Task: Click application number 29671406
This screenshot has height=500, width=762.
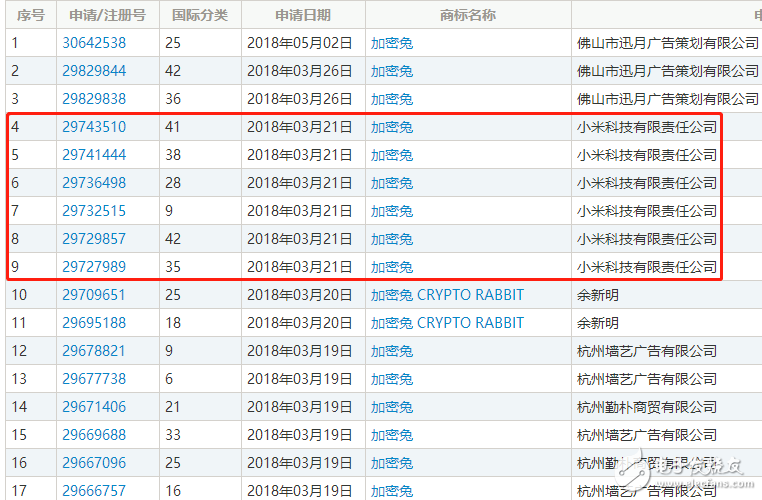Action: click(94, 407)
